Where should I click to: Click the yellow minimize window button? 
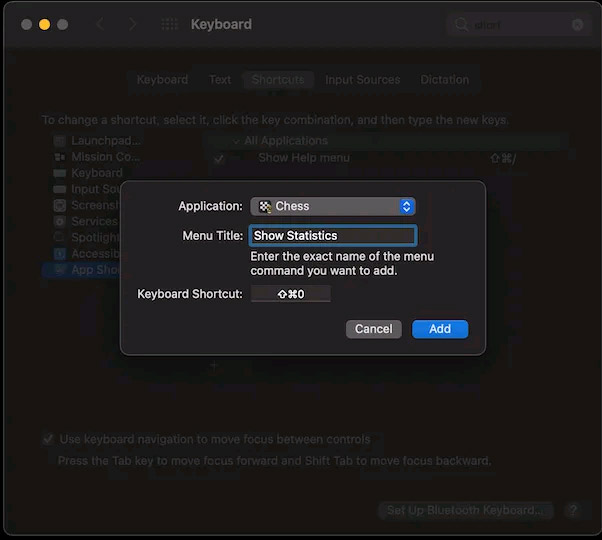click(45, 25)
